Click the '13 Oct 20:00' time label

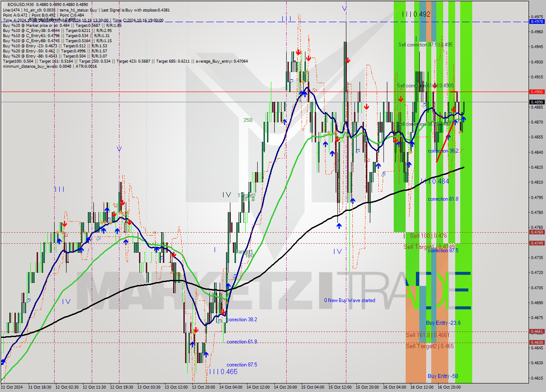(x=203, y=387)
